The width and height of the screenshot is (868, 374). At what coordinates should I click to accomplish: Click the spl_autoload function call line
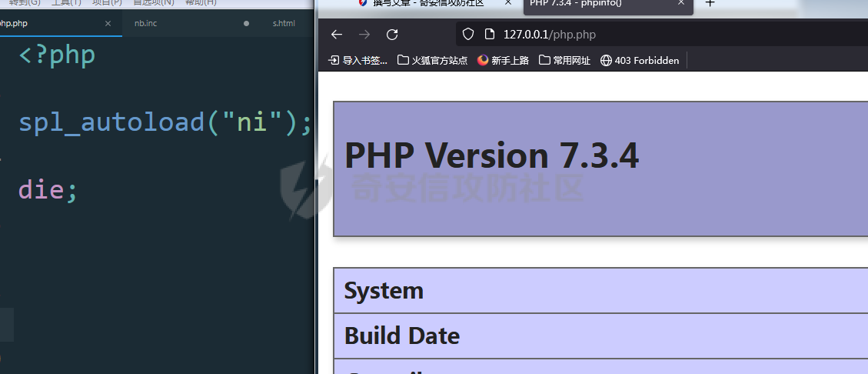click(x=165, y=122)
